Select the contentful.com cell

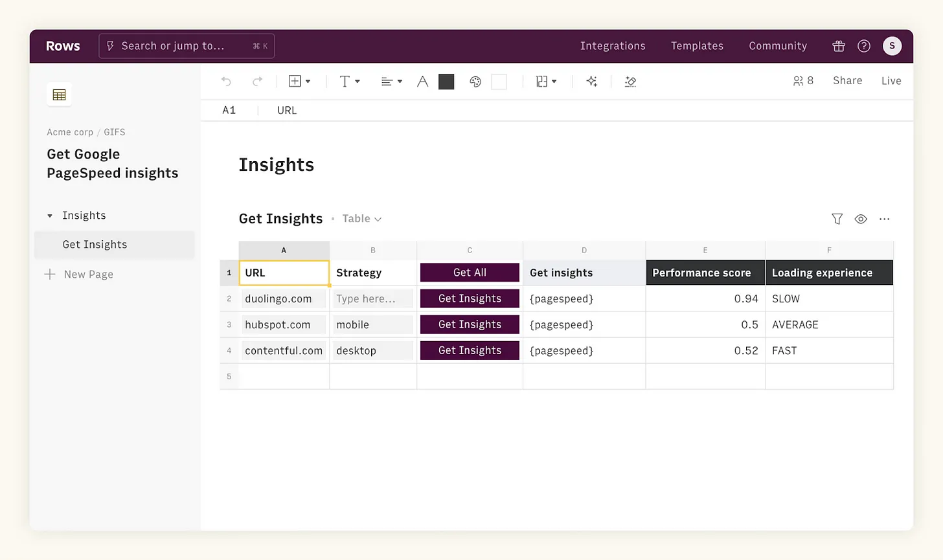click(x=284, y=350)
